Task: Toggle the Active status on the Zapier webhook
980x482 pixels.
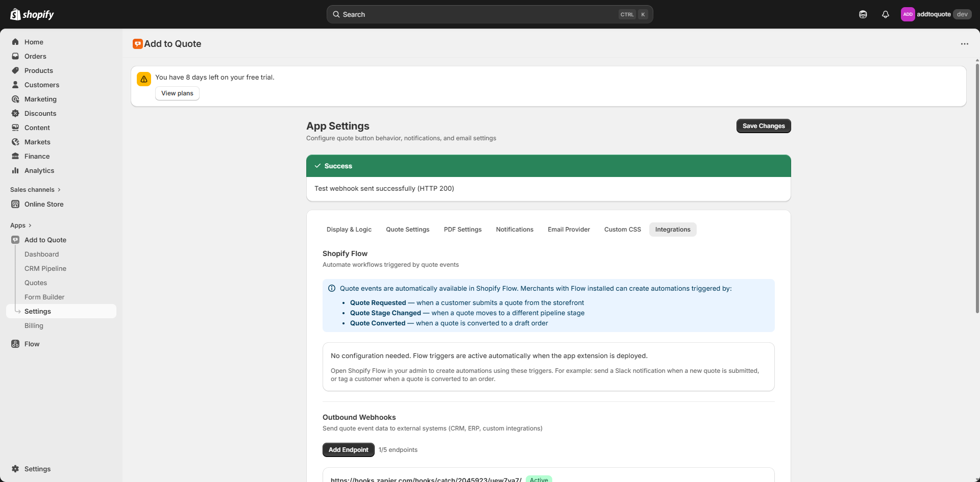Action: 539,479
